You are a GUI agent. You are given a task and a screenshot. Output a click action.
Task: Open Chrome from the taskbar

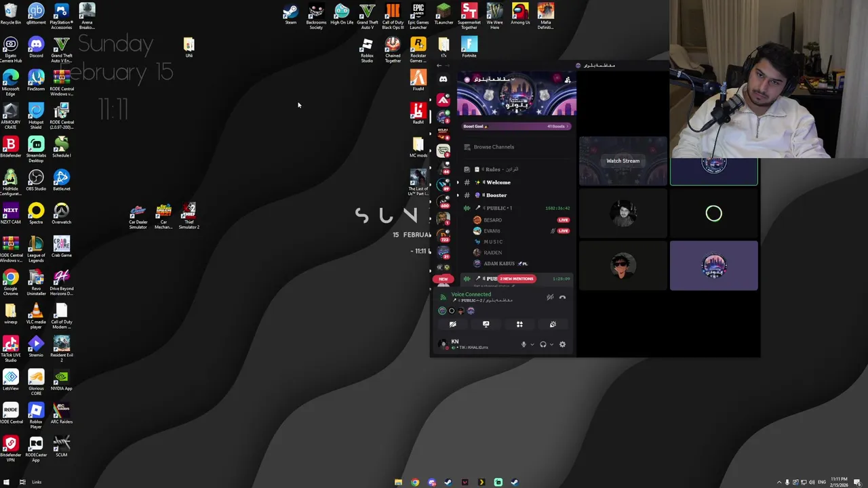(415, 483)
